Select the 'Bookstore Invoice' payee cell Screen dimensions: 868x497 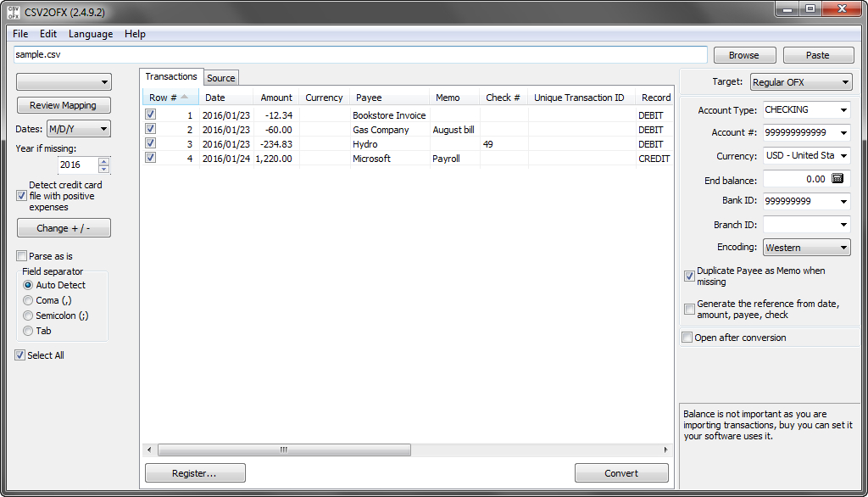[389, 115]
